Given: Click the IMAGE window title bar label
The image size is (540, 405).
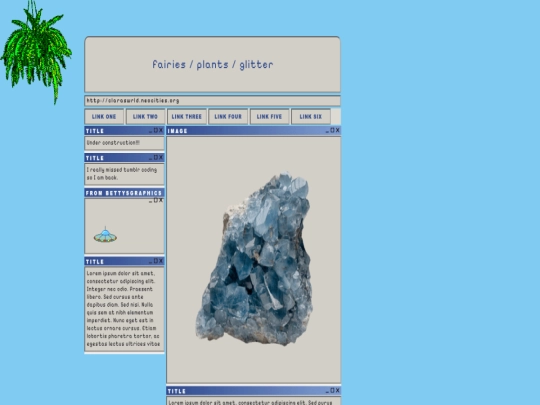Looking at the screenshot, I should 178,131.
